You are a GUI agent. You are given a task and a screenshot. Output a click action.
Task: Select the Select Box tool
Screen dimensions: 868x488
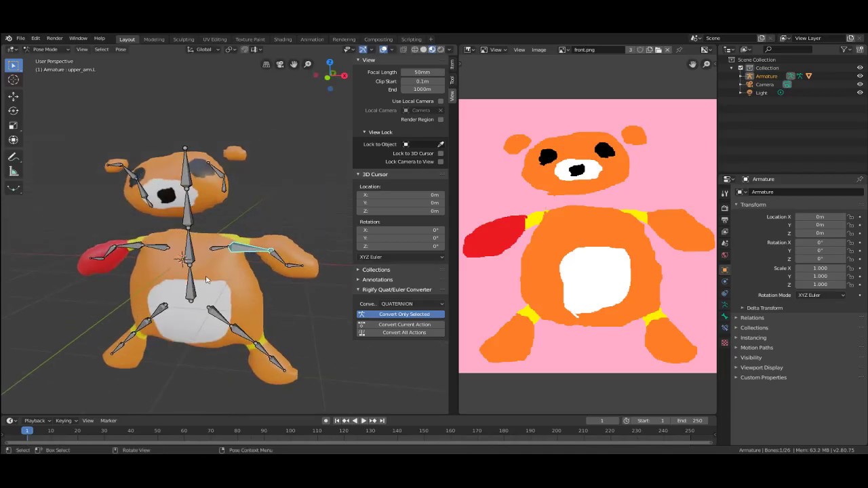pyautogui.click(x=13, y=65)
